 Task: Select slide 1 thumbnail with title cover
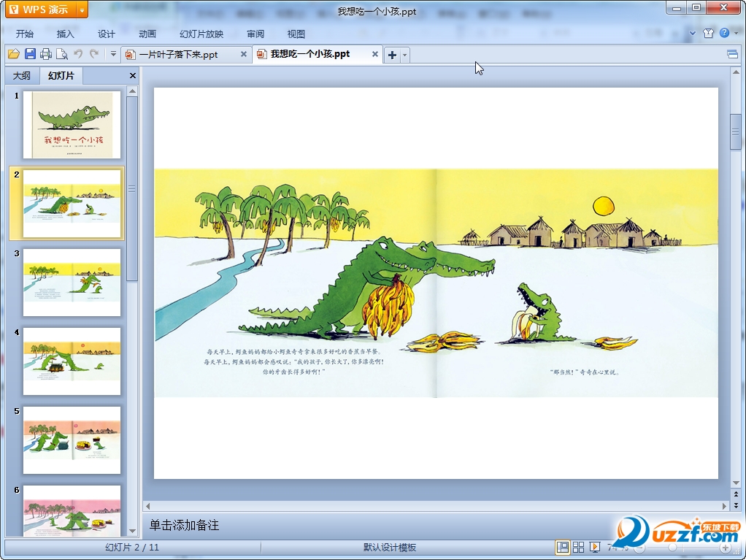pos(72,125)
